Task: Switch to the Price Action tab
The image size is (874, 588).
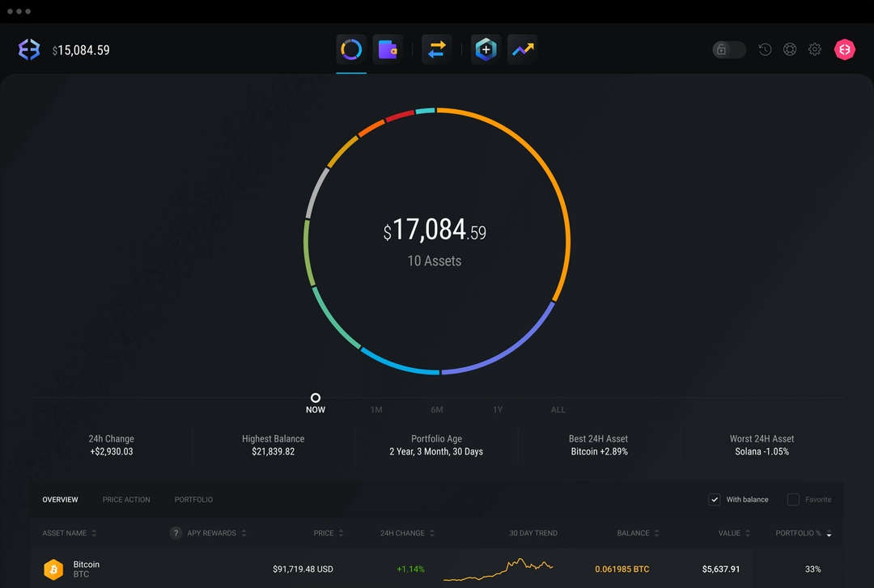Action: tap(126, 500)
